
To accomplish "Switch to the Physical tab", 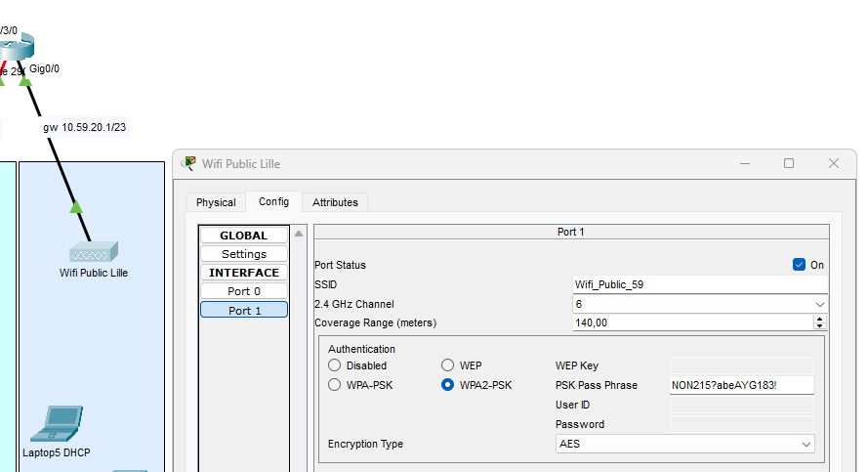I will click(x=216, y=202).
